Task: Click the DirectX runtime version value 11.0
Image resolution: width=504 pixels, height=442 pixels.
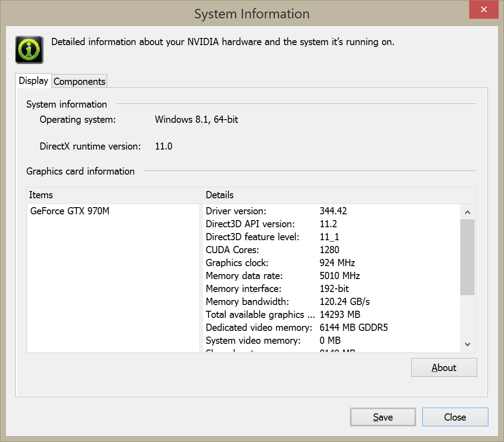Action: [x=163, y=146]
